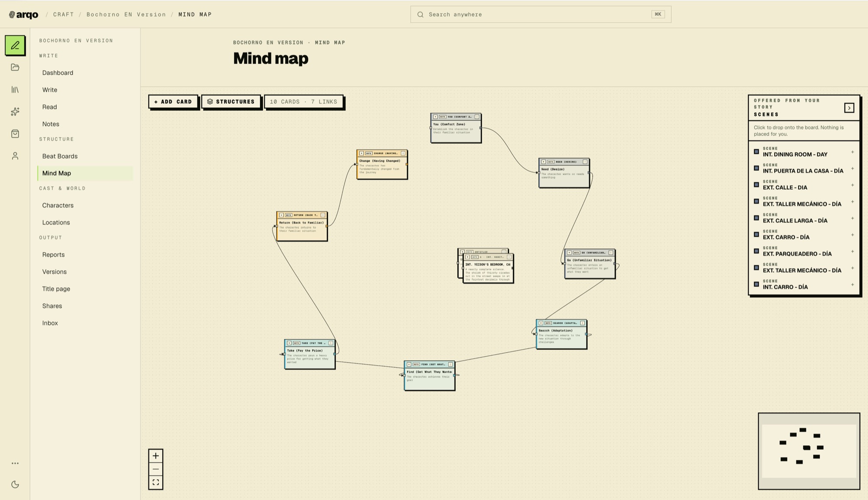Collapse the Go (Unfamiliar Situation) card
Screen dimensions: 868x500
[569, 252]
